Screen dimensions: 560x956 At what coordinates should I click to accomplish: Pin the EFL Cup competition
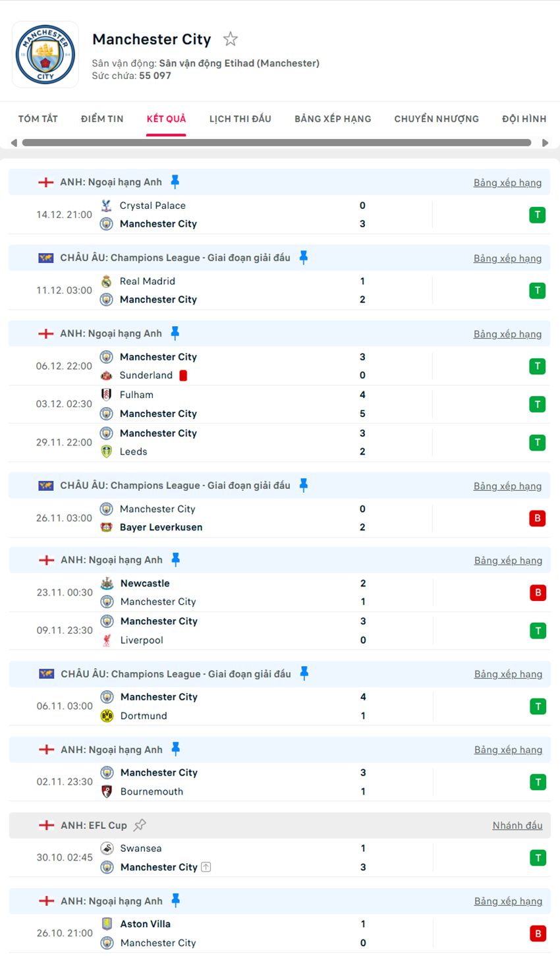click(x=140, y=825)
